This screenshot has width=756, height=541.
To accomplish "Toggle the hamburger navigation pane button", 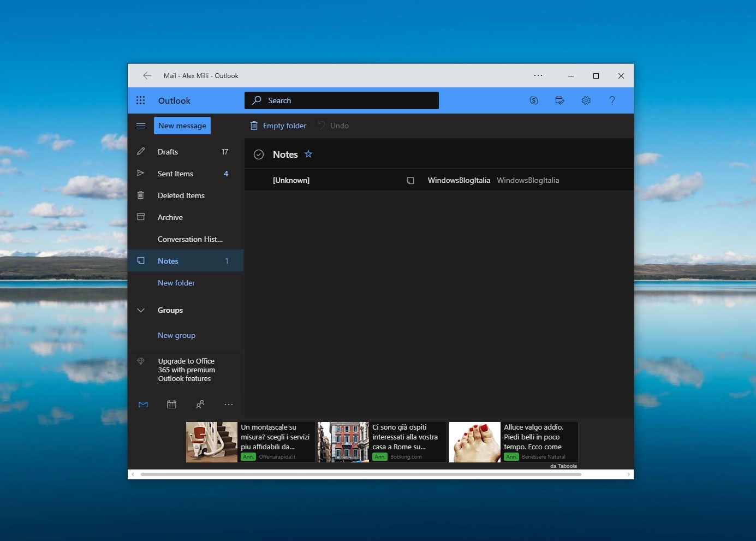I will (140, 126).
